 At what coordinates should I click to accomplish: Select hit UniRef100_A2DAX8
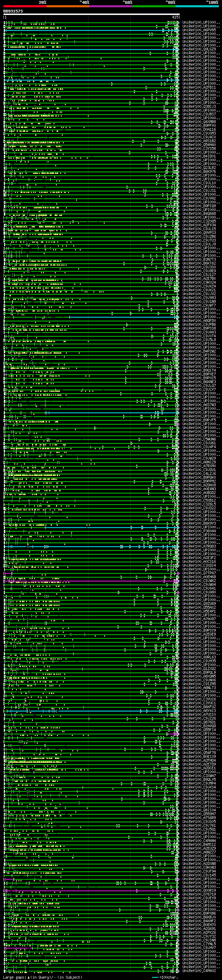click(x=199, y=485)
